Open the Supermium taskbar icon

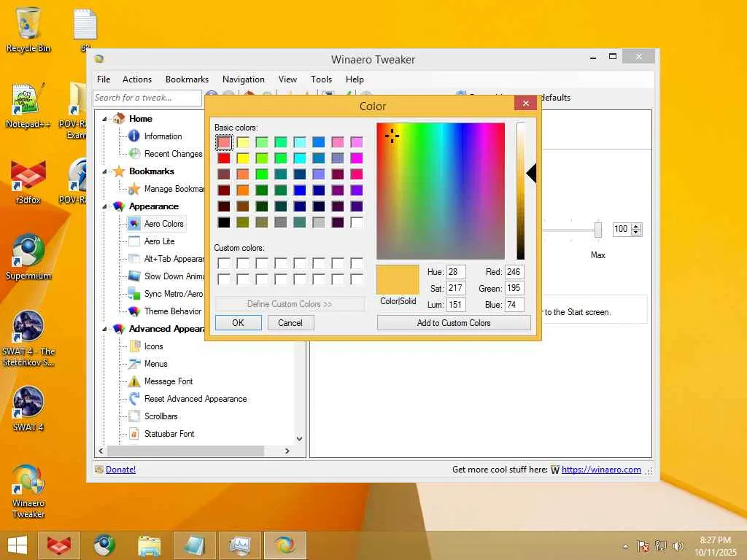click(x=104, y=545)
